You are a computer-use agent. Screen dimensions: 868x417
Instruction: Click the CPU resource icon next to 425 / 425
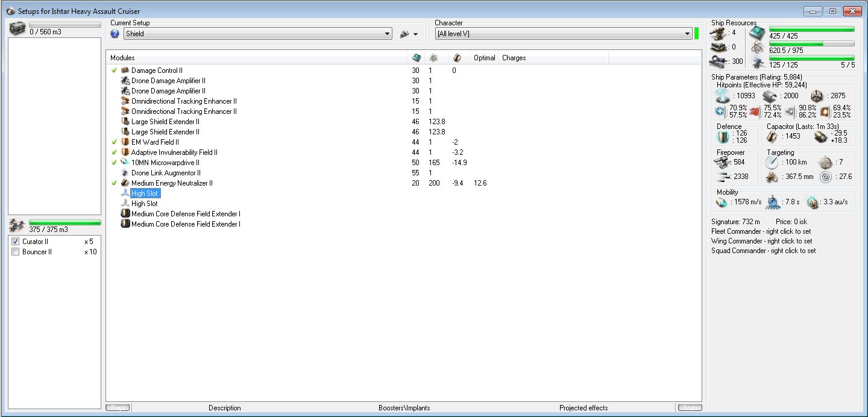757,33
